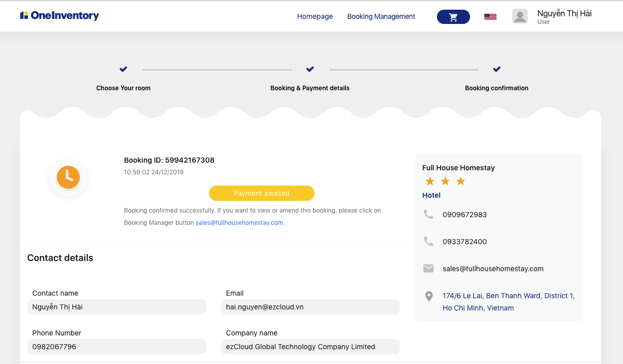Click the OneInventory logo
This screenshot has height=364, width=623.
click(60, 16)
